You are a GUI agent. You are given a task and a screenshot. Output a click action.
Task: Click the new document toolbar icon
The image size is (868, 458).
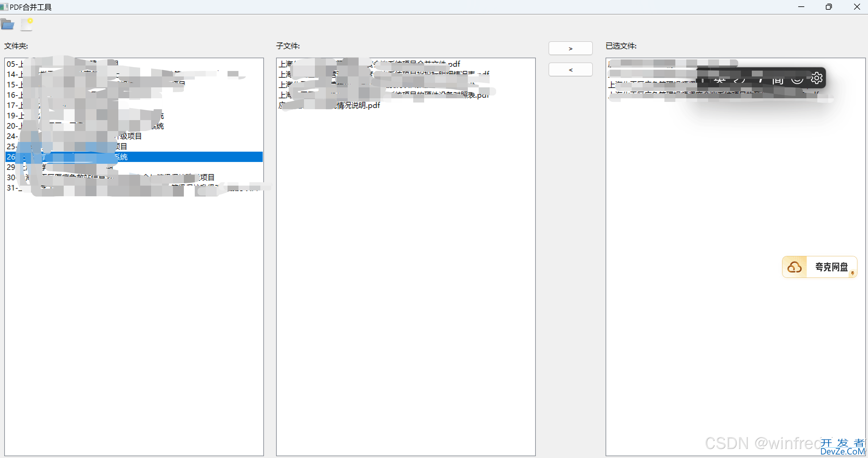click(x=27, y=25)
